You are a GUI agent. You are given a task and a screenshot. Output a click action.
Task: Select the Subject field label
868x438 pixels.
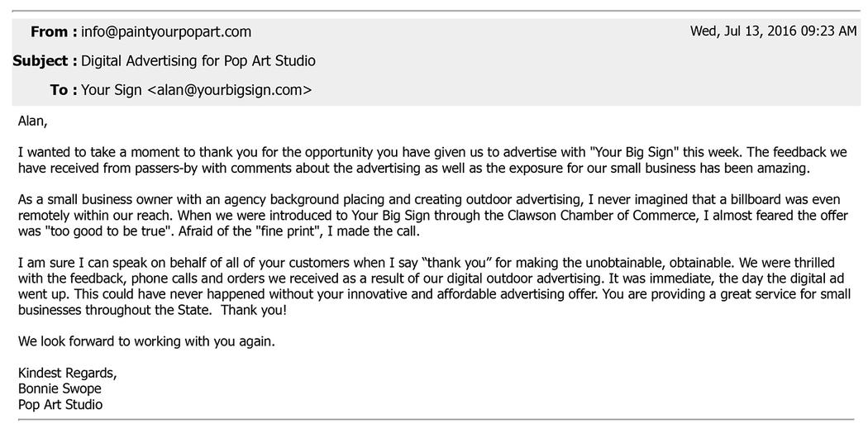pyautogui.click(x=45, y=61)
